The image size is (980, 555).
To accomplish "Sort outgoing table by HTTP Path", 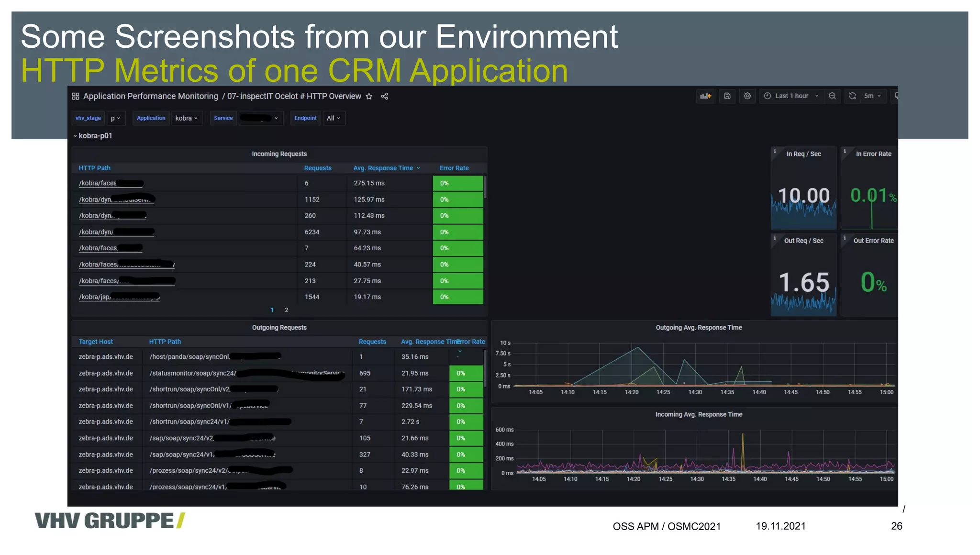I will click(x=165, y=342).
